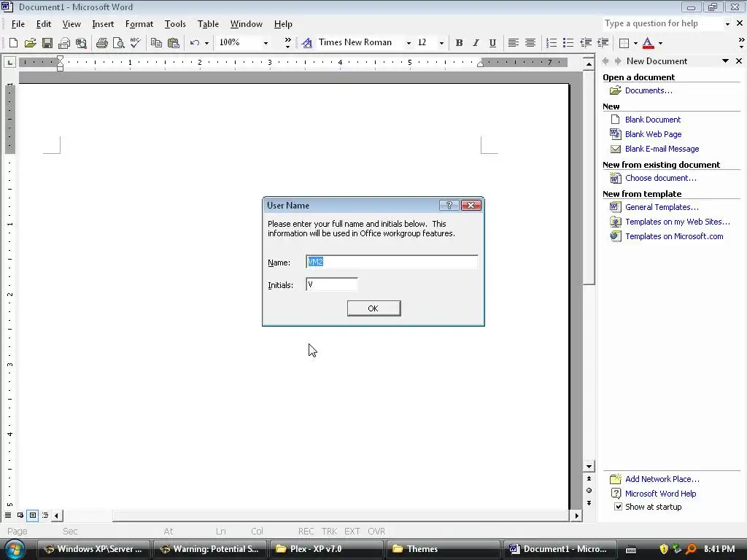Click the horizontal scrollbar right arrow

[577, 516]
